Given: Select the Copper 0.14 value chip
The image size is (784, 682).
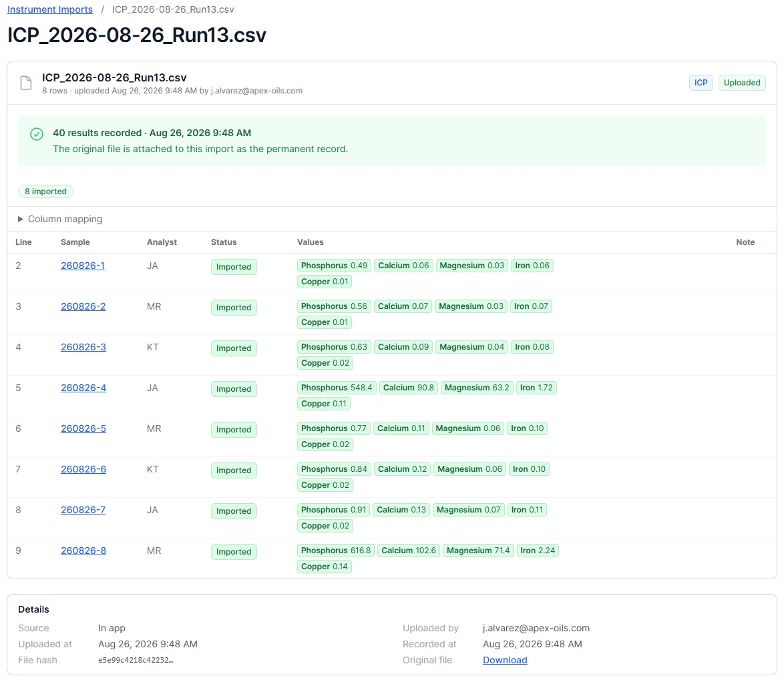Looking at the screenshot, I should tap(324, 567).
